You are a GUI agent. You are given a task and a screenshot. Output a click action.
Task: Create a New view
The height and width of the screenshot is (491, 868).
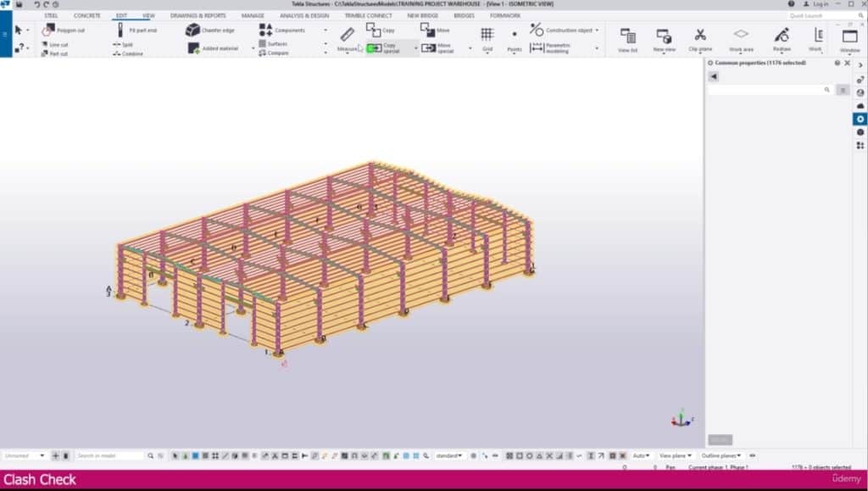664,40
